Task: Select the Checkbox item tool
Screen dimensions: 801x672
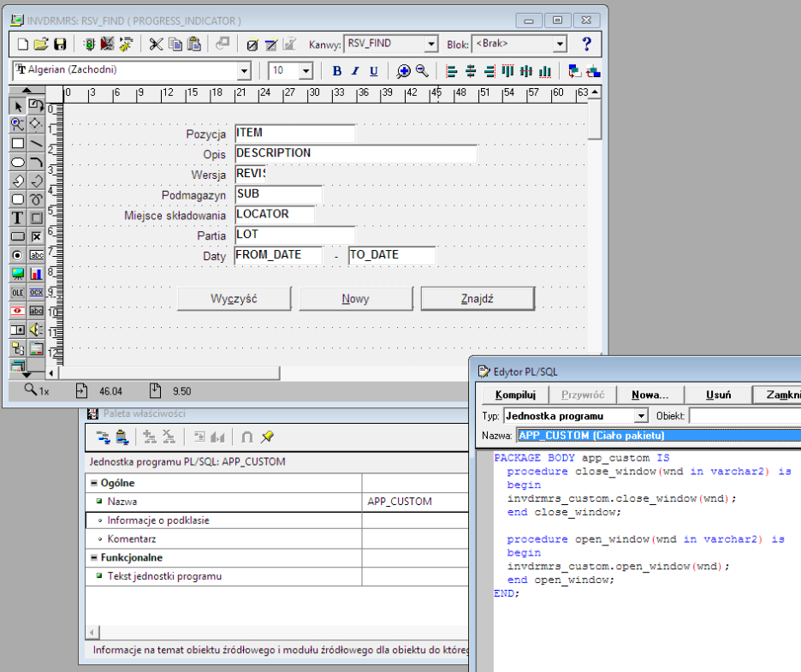Action: pos(36,236)
